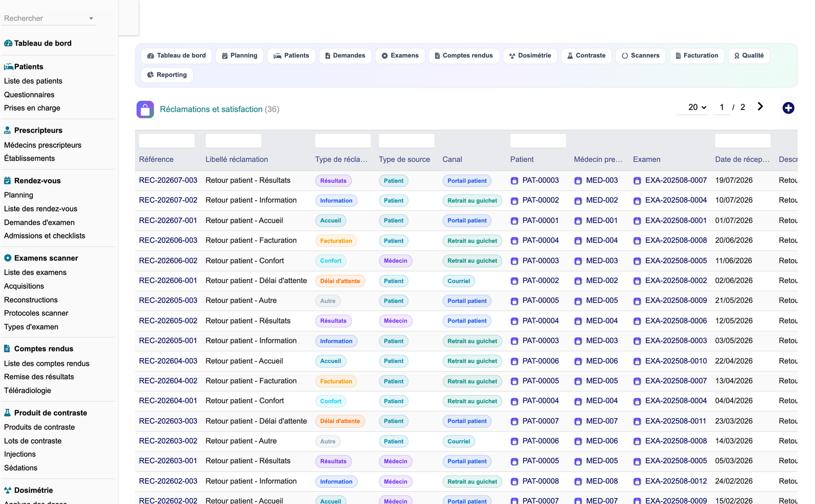The height and width of the screenshot is (504, 815).
Task: Click the add new record plus icon
Action: pyautogui.click(x=788, y=108)
